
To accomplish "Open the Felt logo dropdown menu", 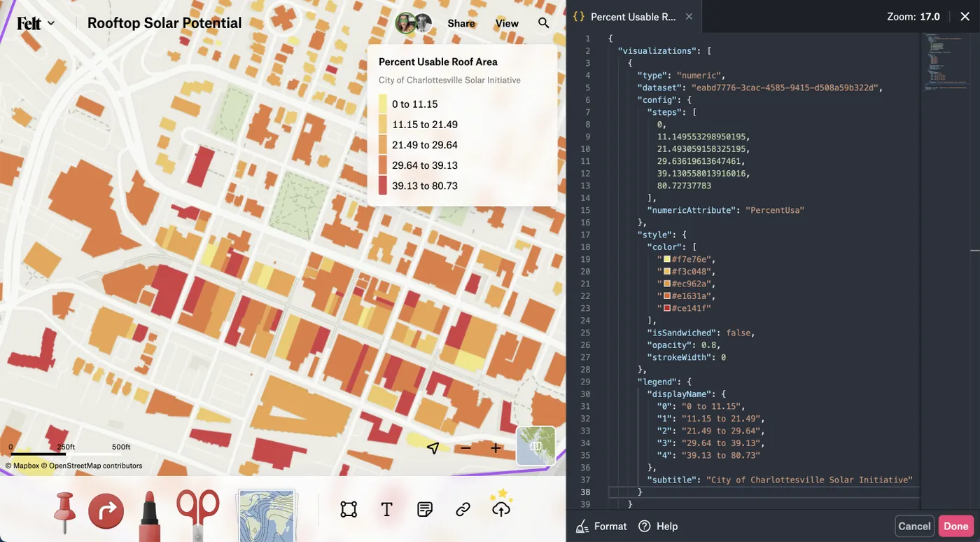I will 36,23.
